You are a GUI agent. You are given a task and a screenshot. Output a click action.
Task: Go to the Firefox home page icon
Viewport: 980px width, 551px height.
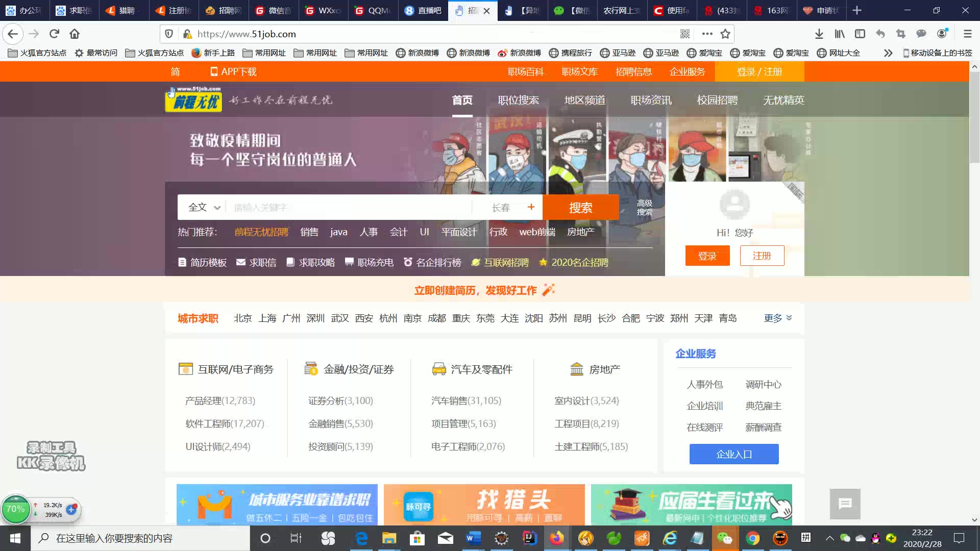pyautogui.click(x=75, y=34)
